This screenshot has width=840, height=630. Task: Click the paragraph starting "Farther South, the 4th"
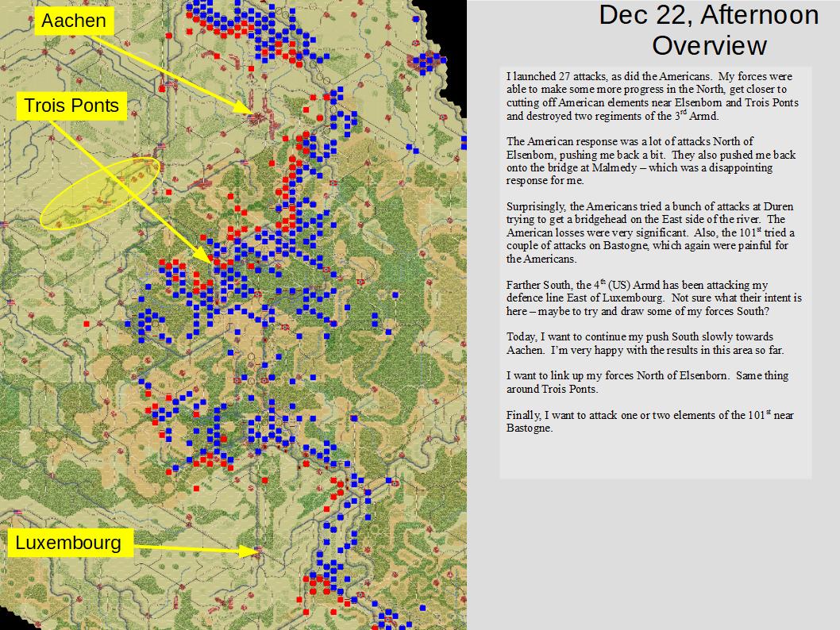pos(653,298)
